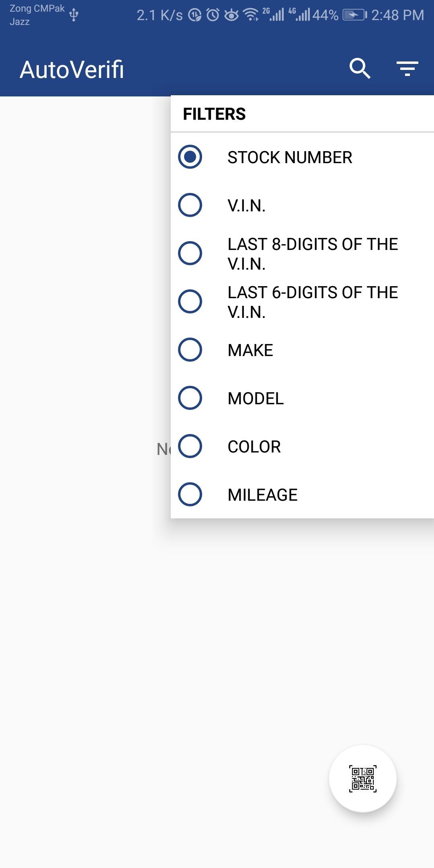Tap the Wi-Fi status icon
Image resolution: width=434 pixels, height=868 pixels.
(252, 15)
